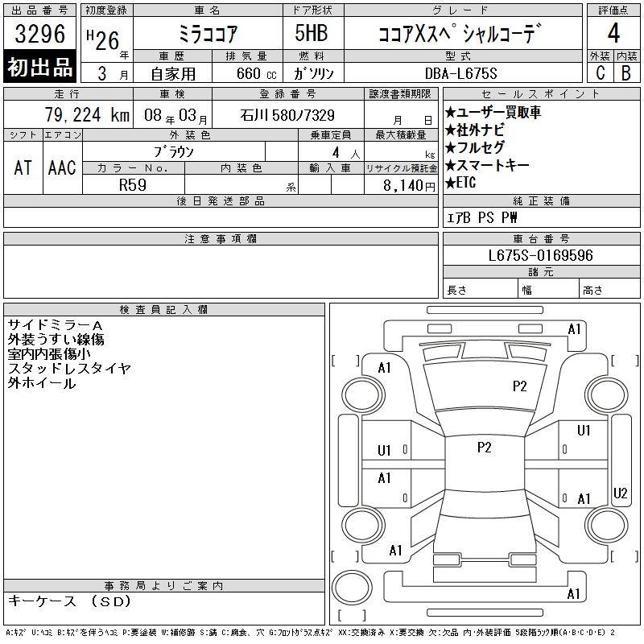The image size is (644, 644).
Task: Click sales point ★スマートキー
Action: pos(487,165)
